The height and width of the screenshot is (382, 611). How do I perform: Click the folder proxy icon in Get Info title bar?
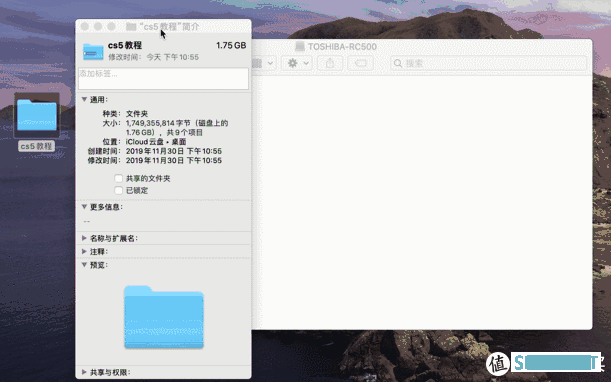point(131,27)
